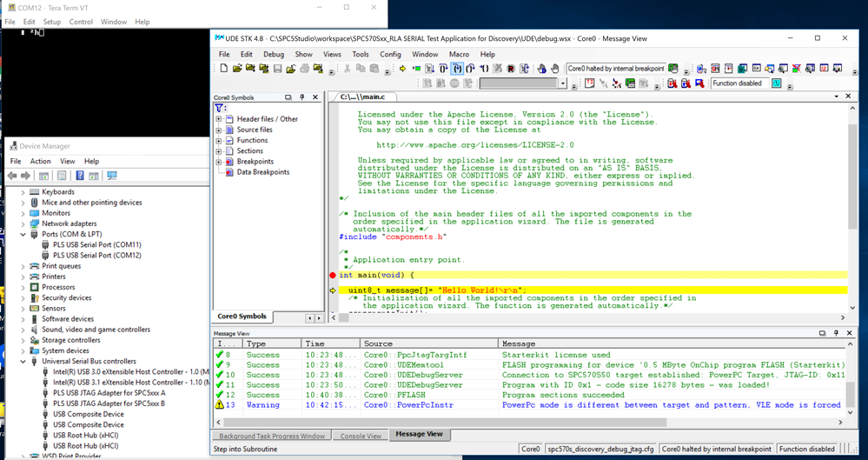Click the monitor scan icon in Device Manager
The height and width of the screenshot is (460, 868).
tap(111, 176)
